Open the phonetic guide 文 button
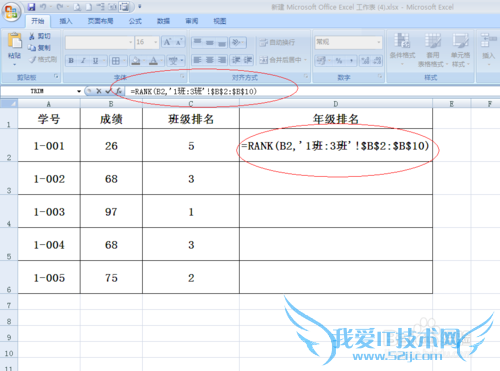The width and height of the screenshot is (500, 371). coord(173,61)
